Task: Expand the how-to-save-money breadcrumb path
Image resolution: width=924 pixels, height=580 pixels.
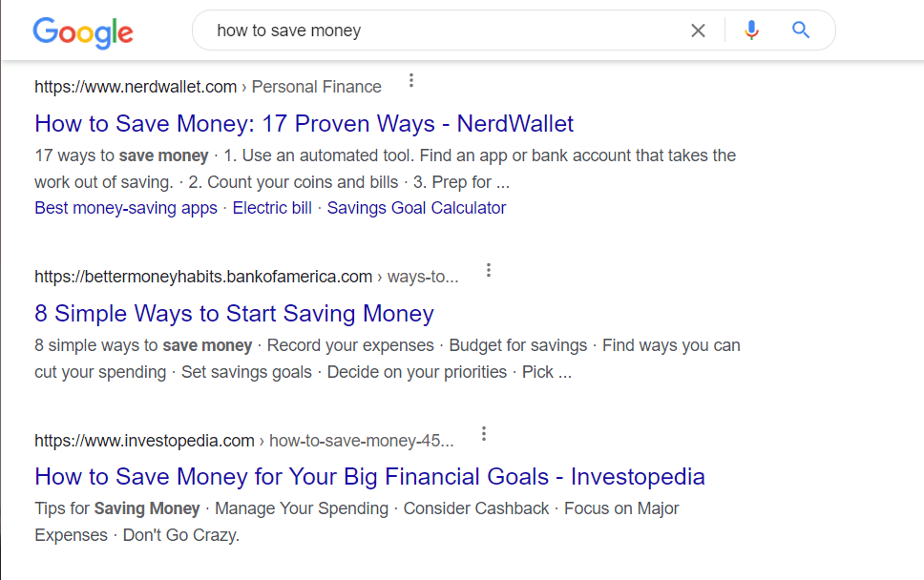Action: pos(354,440)
